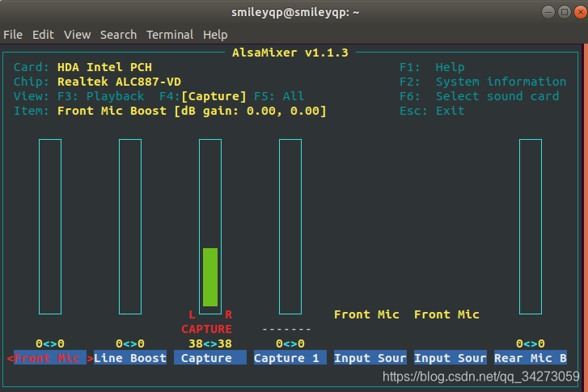Close the terminal window
Image resolution: width=588 pixels, height=392 pixels.
click(x=581, y=12)
